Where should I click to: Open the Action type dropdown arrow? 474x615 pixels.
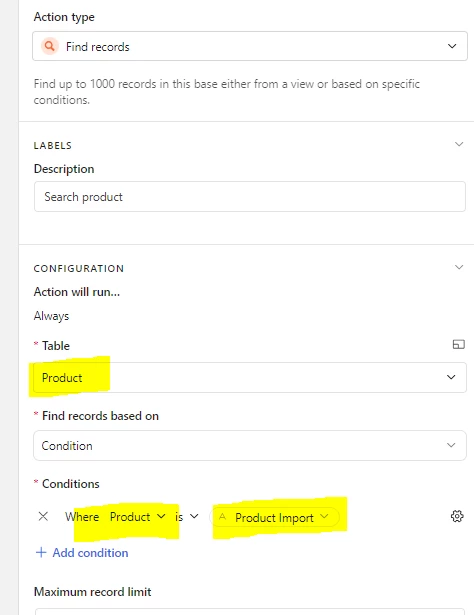point(452,46)
